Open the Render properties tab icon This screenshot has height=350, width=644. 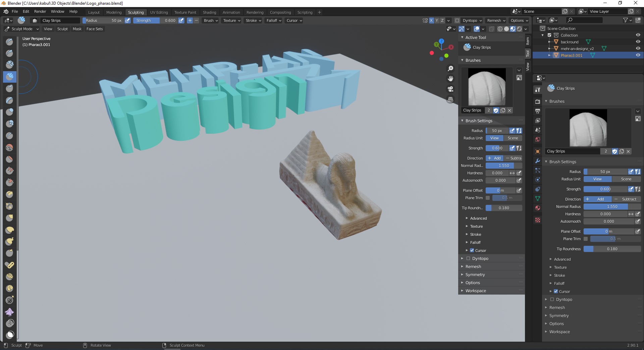click(538, 101)
